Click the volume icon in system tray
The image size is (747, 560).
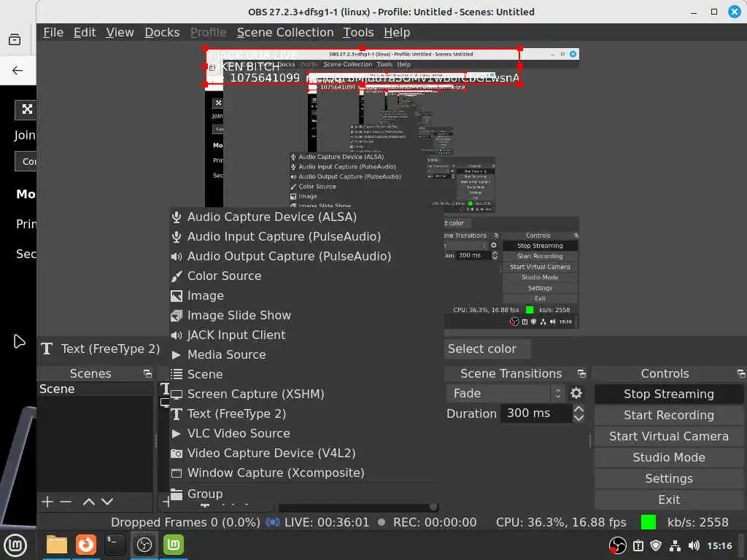click(x=694, y=545)
